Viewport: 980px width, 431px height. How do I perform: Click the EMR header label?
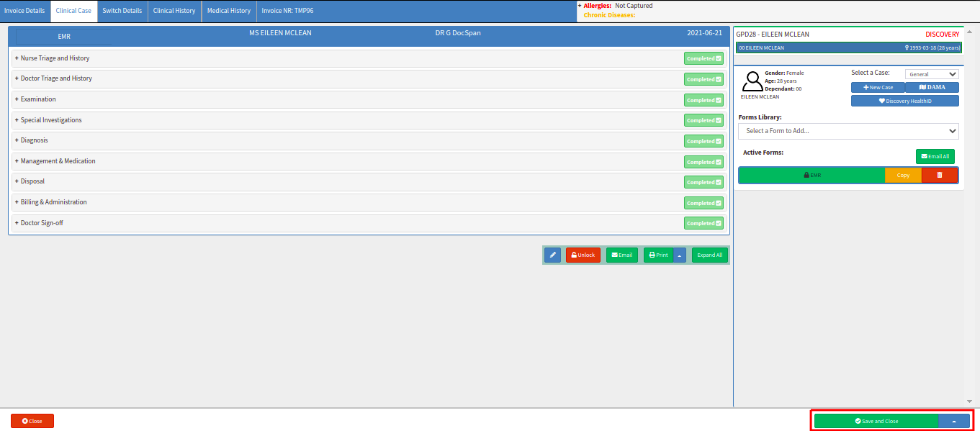click(64, 36)
